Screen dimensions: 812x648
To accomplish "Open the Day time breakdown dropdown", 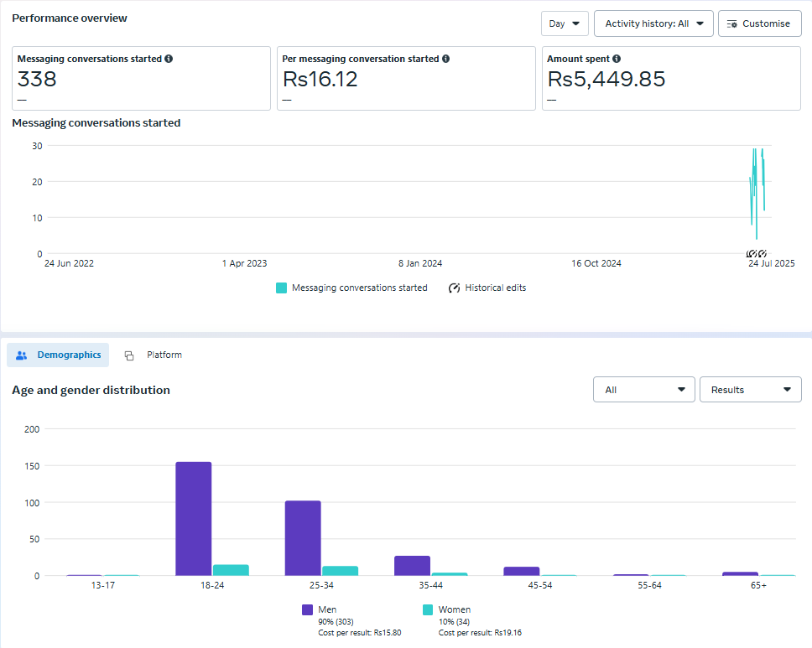I will (x=565, y=24).
